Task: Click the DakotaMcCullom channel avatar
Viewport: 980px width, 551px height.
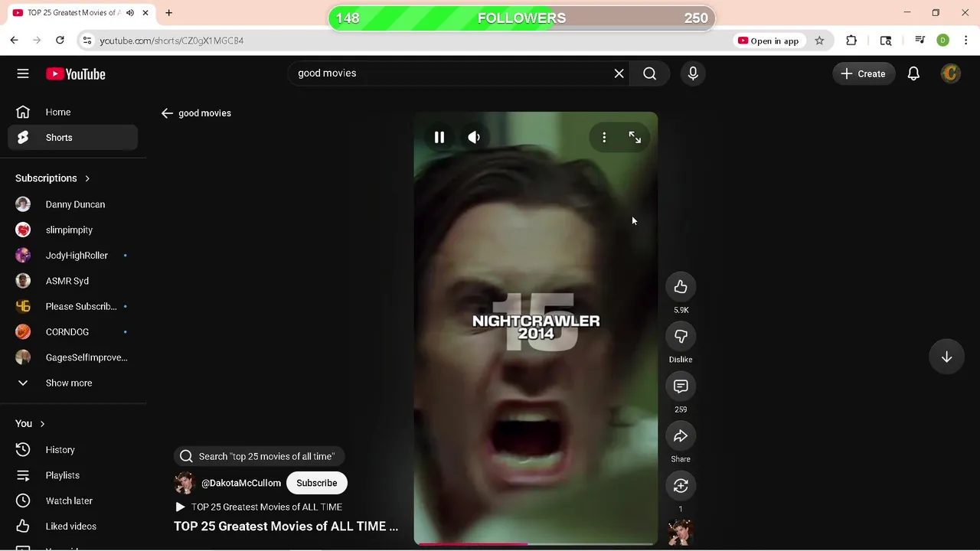Action: tap(185, 483)
